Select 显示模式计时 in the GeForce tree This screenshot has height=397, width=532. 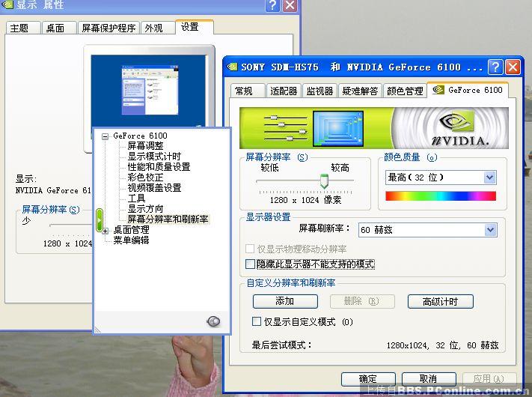pyautogui.click(x=154, y=157)
